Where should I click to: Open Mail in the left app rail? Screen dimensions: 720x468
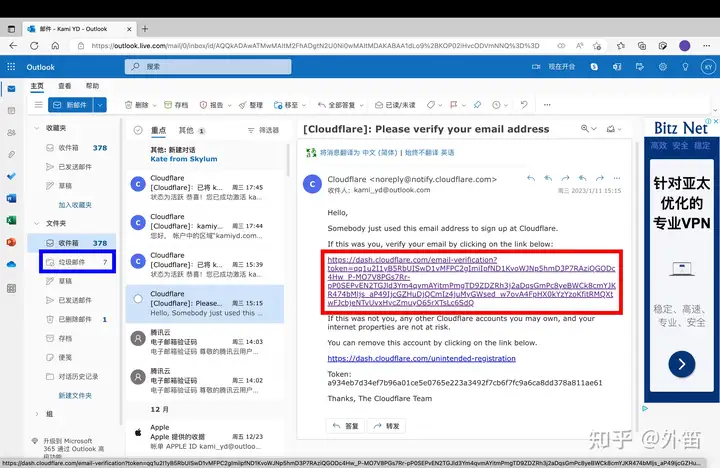click(x=11, y=89)
